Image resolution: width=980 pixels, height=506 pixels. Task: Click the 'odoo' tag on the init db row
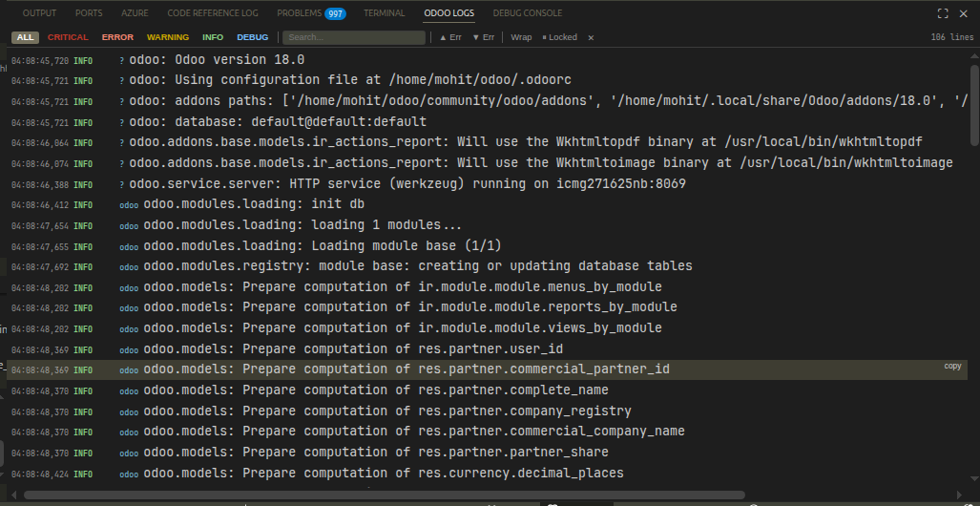[x=129, y=205]
